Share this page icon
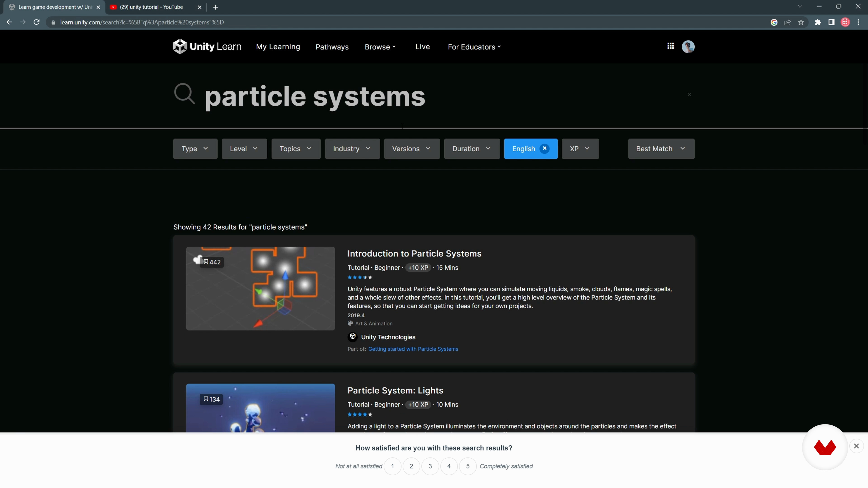This screenshot has height=488, width=868. [788, 22]
